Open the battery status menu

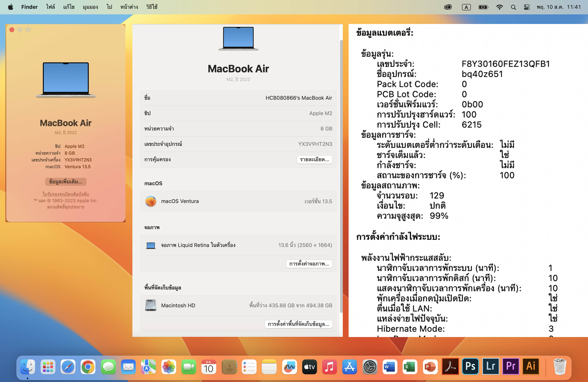click(x=483, y=7)
